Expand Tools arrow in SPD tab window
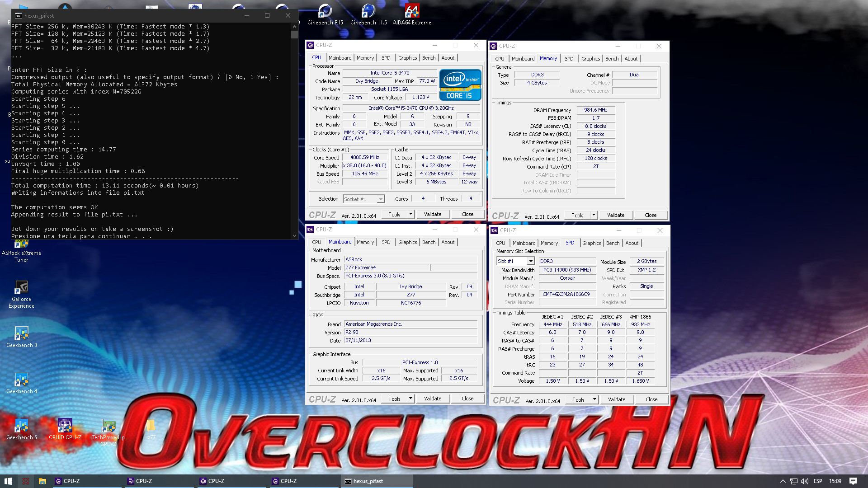This screenshot has height=488, width=868. click(594, 399)
